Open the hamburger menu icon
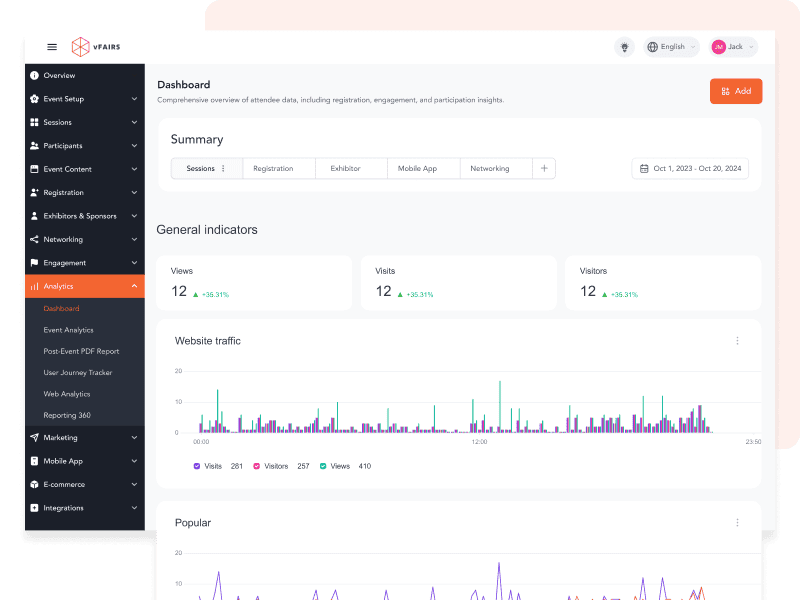This screenshot has height=600, width=800. [x=52, y=47]
